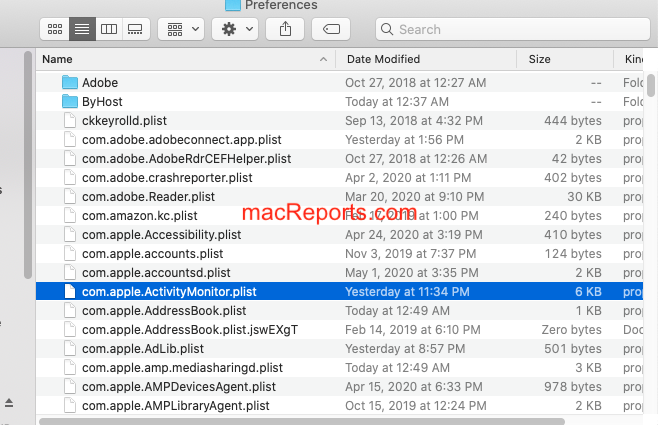The image size is (658, 425).
Task: Click size value 'Zero bytes'
Action: [572, 330]
